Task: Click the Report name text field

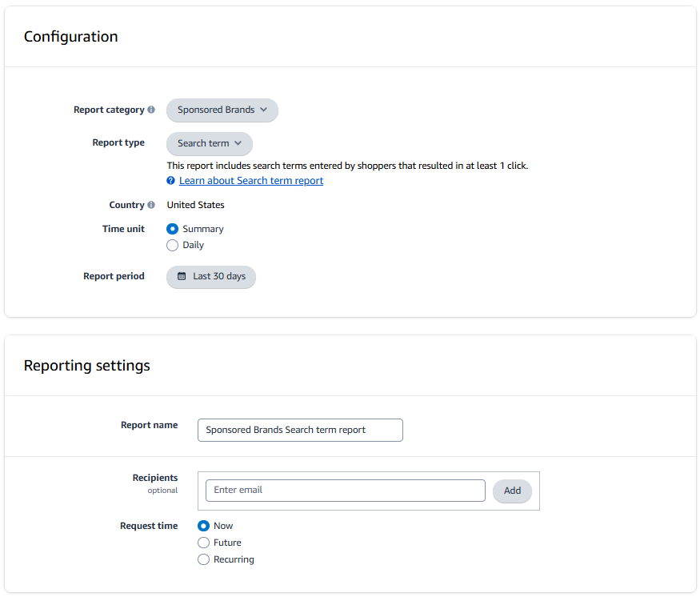Action: (x=300, y=430)
